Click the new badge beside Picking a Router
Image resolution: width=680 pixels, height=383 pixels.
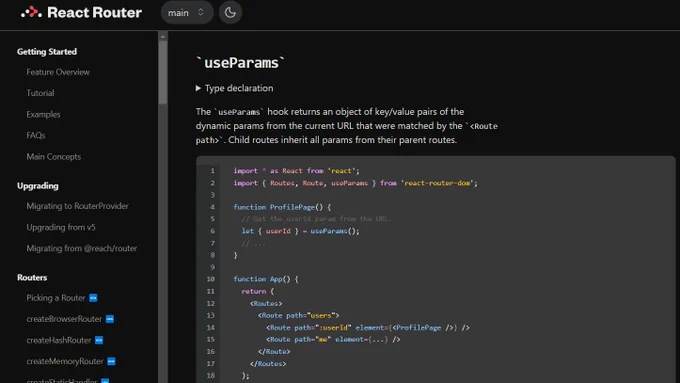[x=93, y=298]
